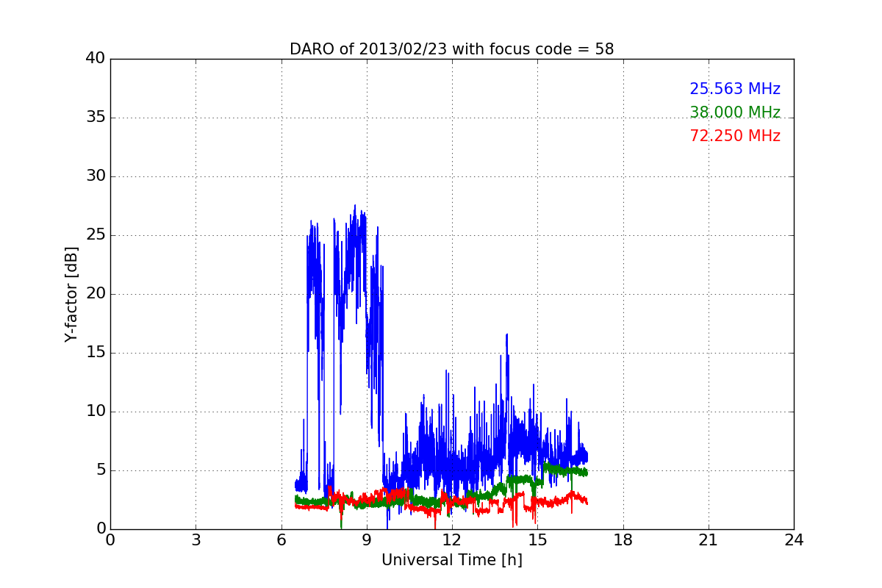The height and width of the screenshot is (588, 882).
Task: Click the Universal Time [h] axis label
Action: 451,560
